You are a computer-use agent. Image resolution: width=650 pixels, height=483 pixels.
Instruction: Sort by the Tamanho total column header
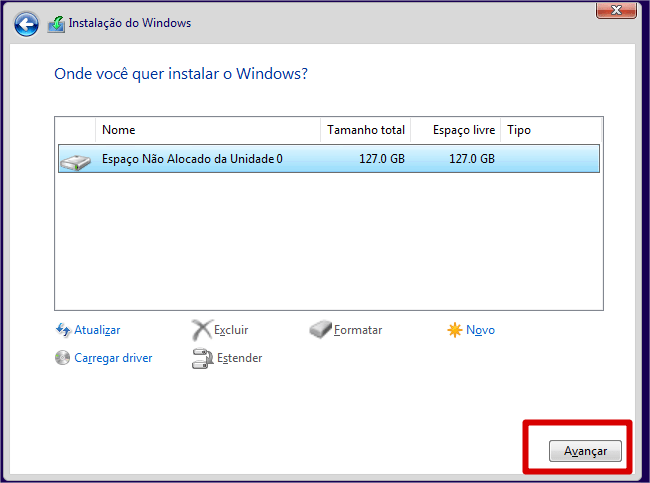coord(366,130)
